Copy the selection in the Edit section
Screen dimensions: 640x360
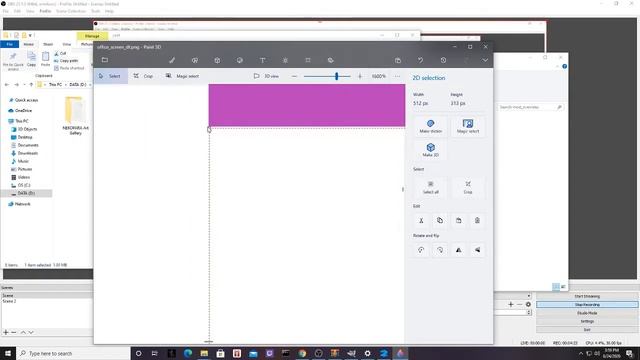[440, 220]
